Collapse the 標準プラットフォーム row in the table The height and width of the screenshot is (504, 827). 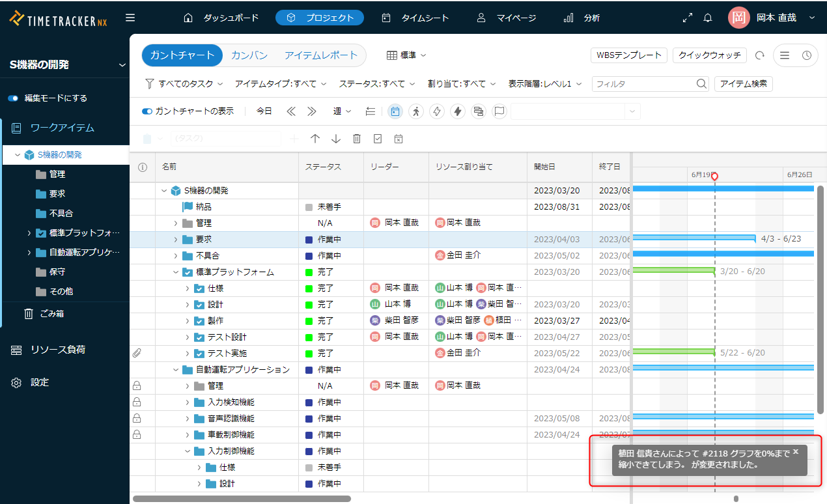click(x=176, y=272)
